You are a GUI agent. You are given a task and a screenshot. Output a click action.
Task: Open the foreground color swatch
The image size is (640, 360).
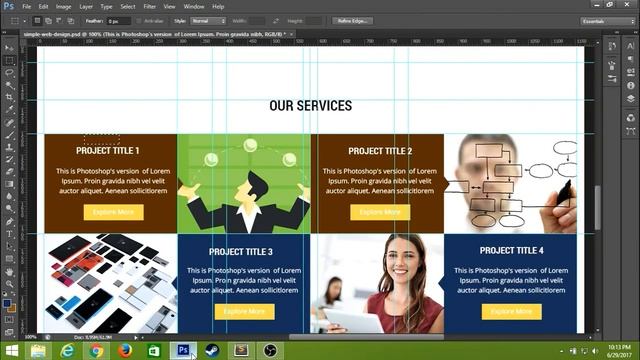7,304
